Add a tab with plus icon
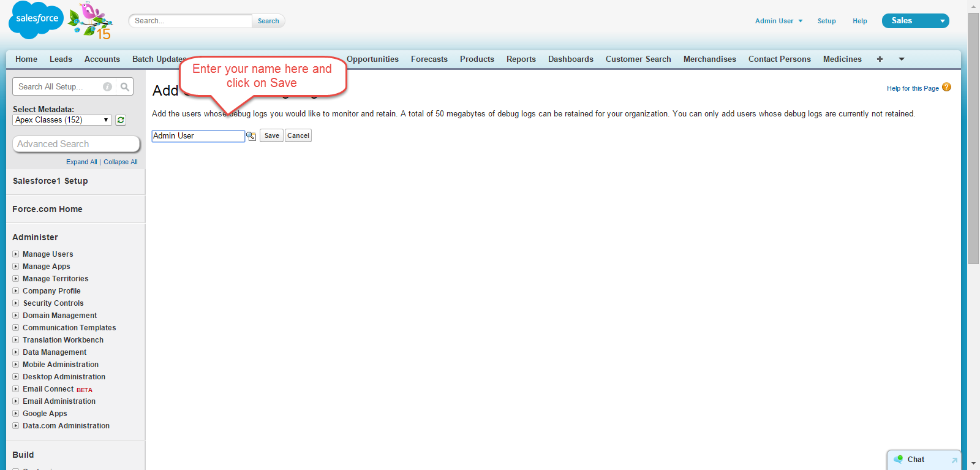This screenshot has height=470, width=980. pyautogui.click(x=880, y=59)
